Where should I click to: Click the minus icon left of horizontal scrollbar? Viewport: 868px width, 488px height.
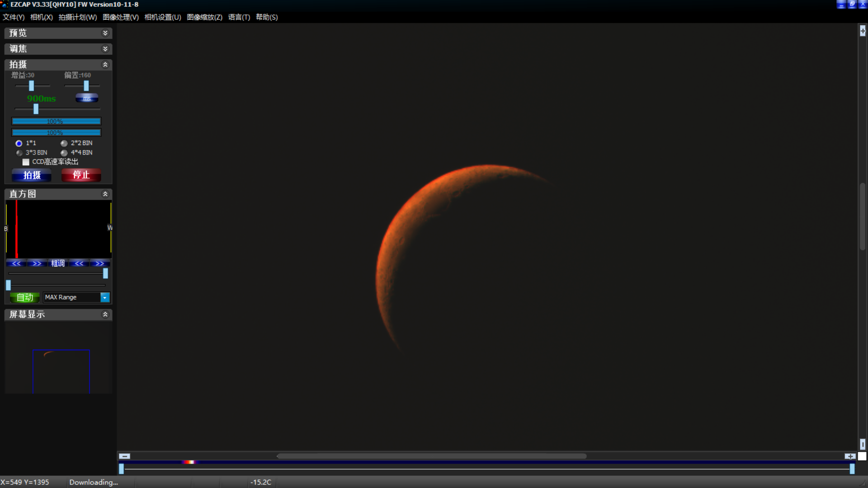124,456
